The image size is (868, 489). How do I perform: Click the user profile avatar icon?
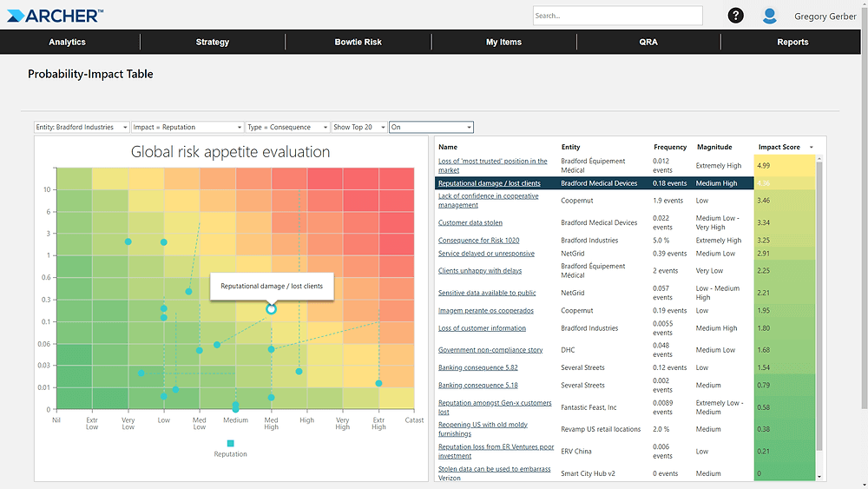pyautogui.click(x=769, y=16)
